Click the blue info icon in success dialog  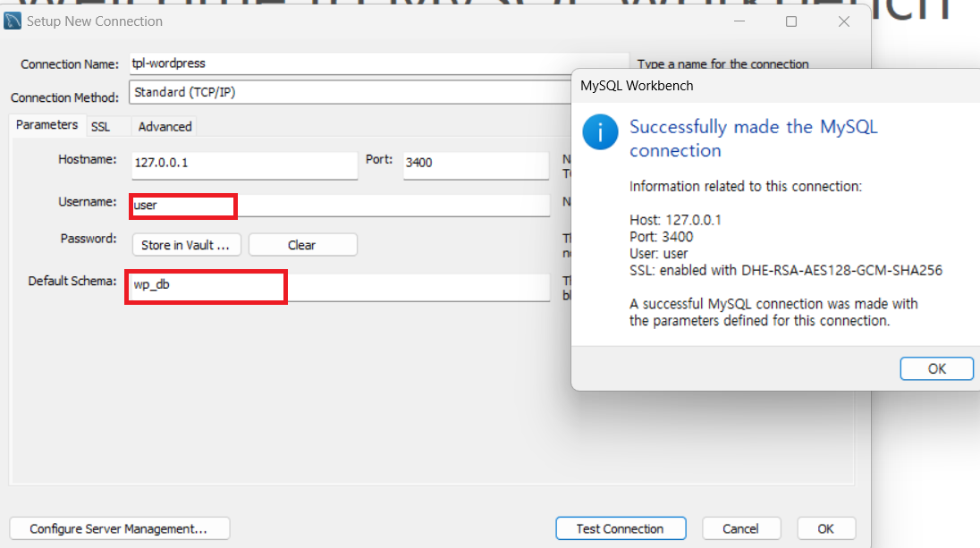point(600,131)
